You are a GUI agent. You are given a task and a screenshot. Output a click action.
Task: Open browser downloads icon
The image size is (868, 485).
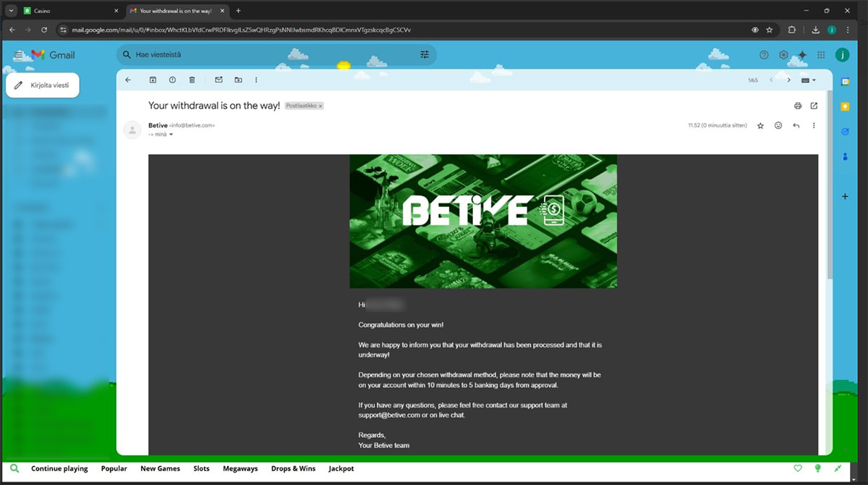(816, 30)
